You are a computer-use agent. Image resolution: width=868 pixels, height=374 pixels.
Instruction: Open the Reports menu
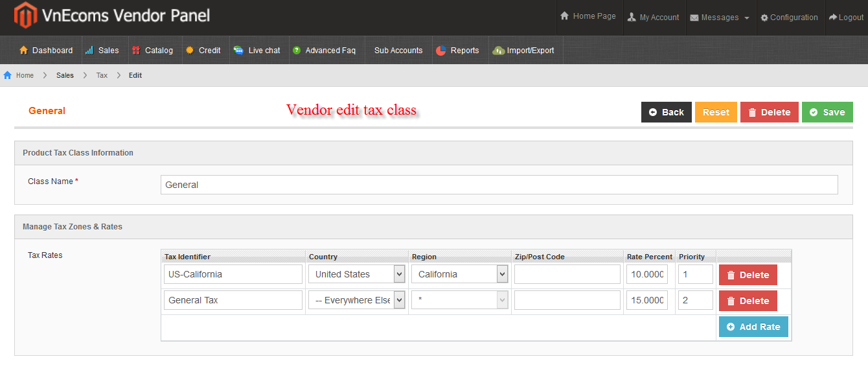point(457,50)
